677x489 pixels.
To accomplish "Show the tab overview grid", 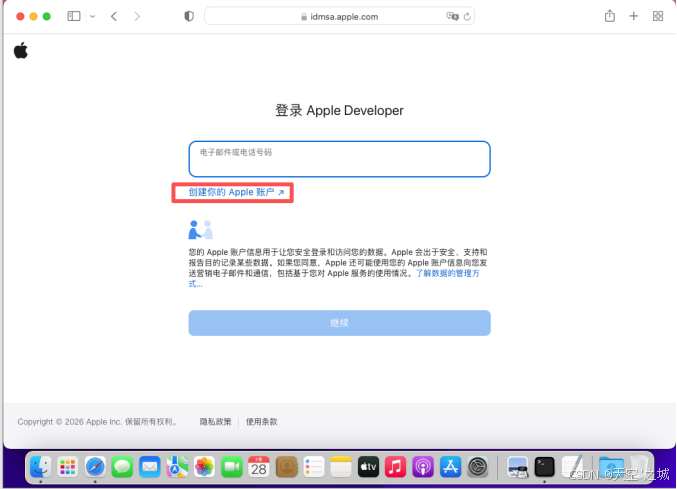I will [658, 16].
